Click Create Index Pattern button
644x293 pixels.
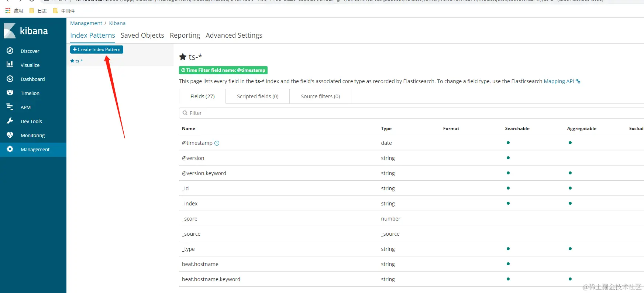click(x=97, y=50)
